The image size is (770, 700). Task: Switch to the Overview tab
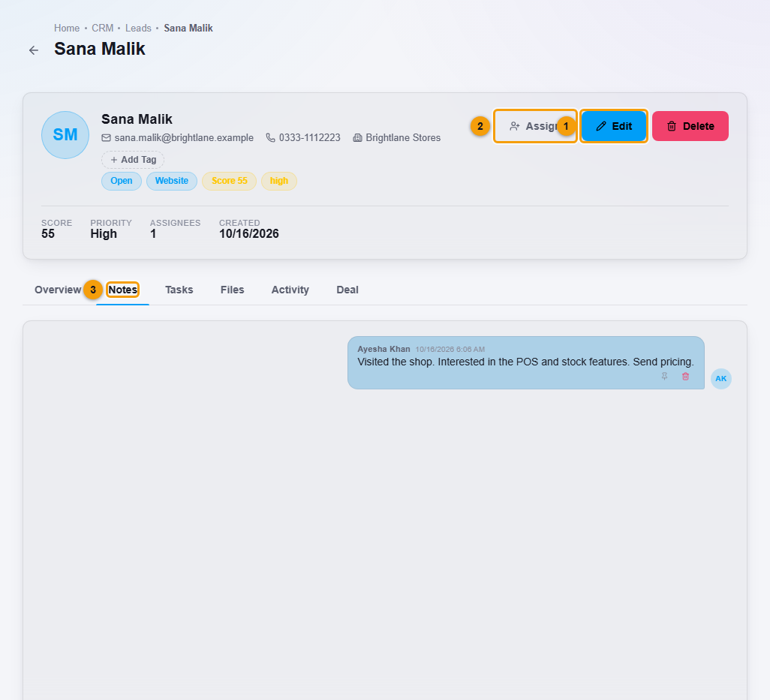[x=58, y=290]
